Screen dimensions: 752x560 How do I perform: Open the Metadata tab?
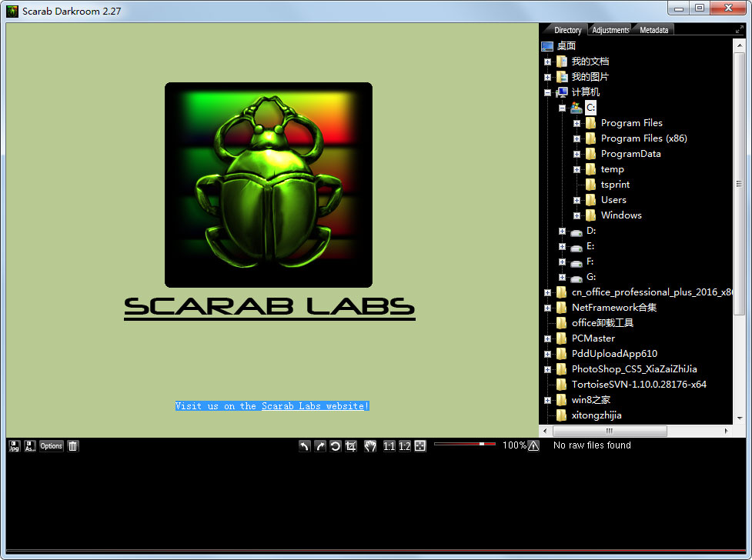click(x=653, y=30)
